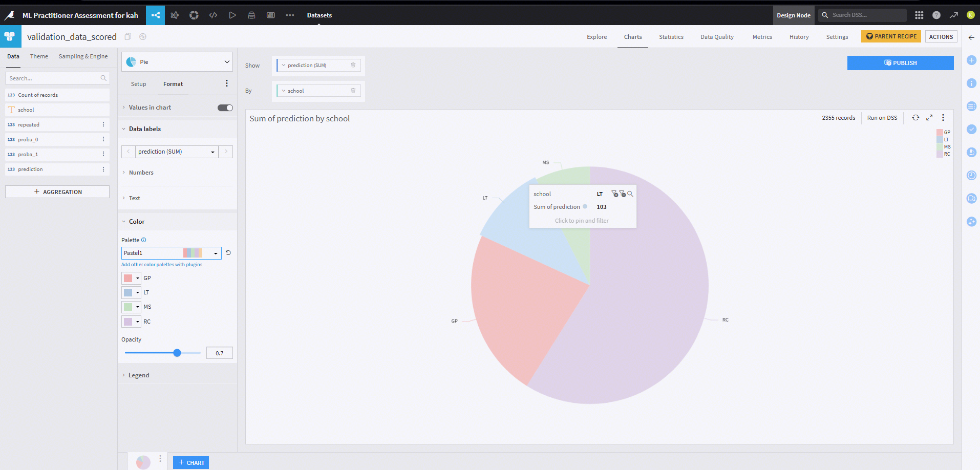This screenshot has width=980, height=470.
Task: Remove the school dimension trash icon
Action: [353, 91]
